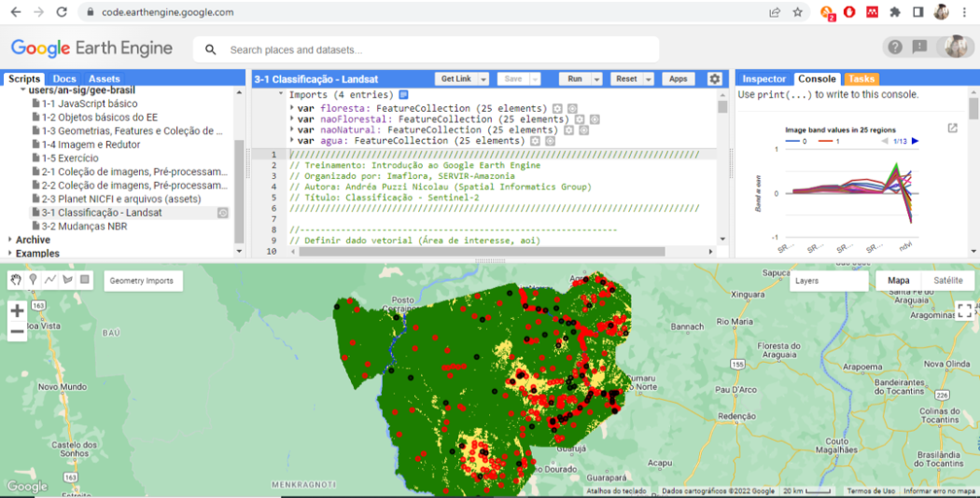Open the Help question mark menu
980x498 pixels.
[895, 47]
